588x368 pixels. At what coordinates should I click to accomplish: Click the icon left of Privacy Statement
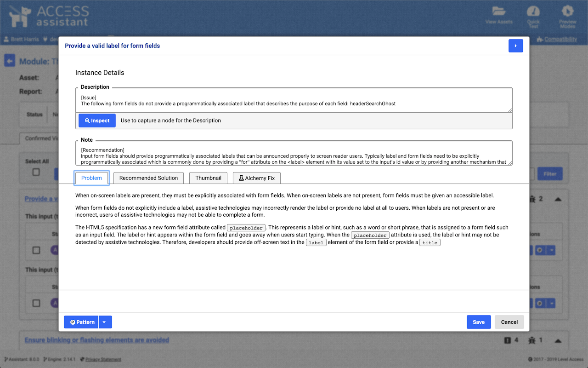coord(82,359)
